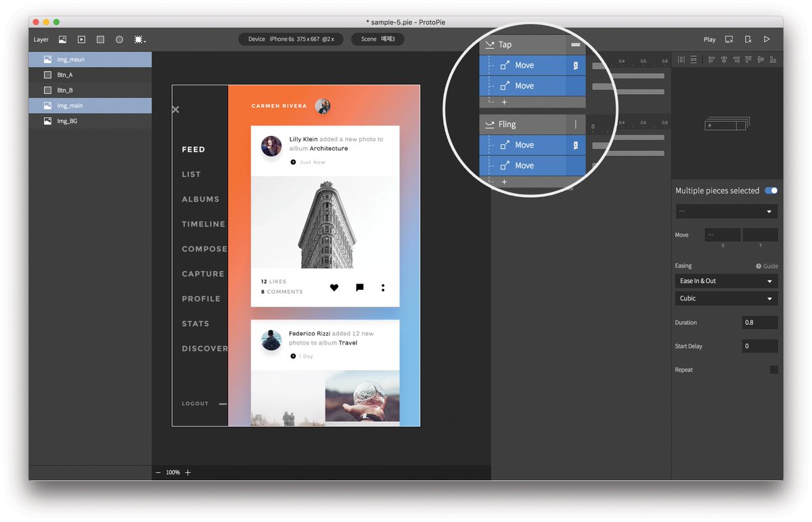Add a media layer from the toolbar
Viewport: 812px width, 522px height.
[81, 40]
